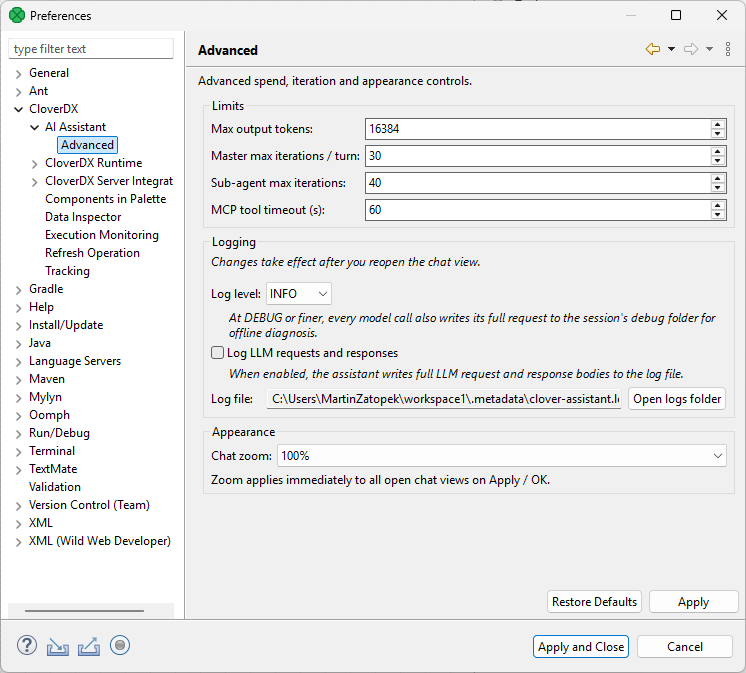This screenshot has width=746, height=673.
Task: Click the Import preferences icon
Action: [x=58, y=646]
